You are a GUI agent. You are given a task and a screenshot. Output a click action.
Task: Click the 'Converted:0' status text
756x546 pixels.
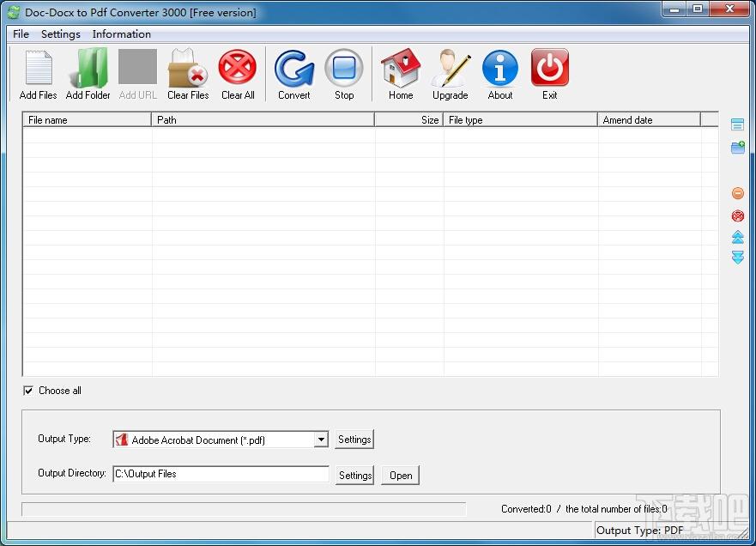526,509
